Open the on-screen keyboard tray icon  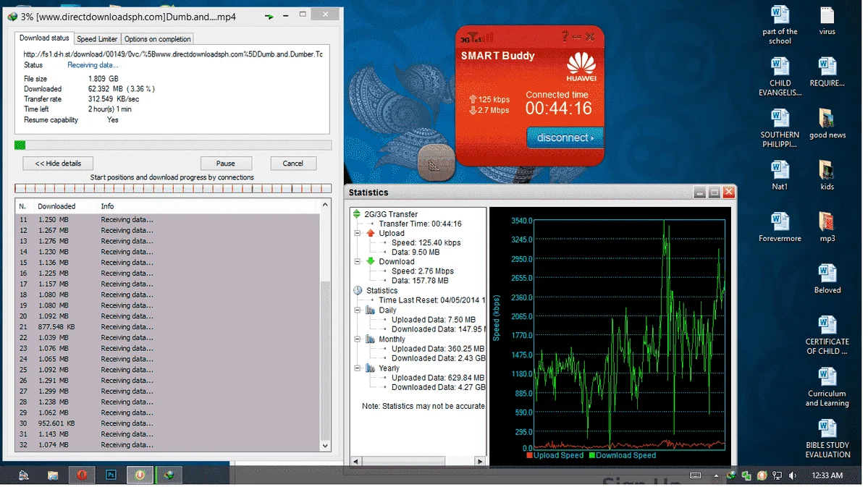pos(696,475)
